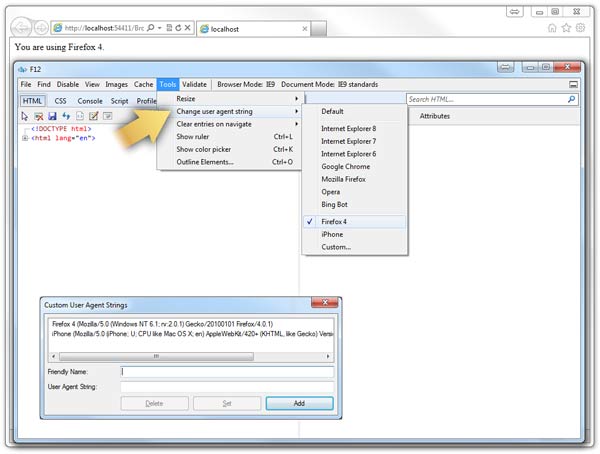Click the Add button in dialog
600x454 pixels.
(300, 403)
